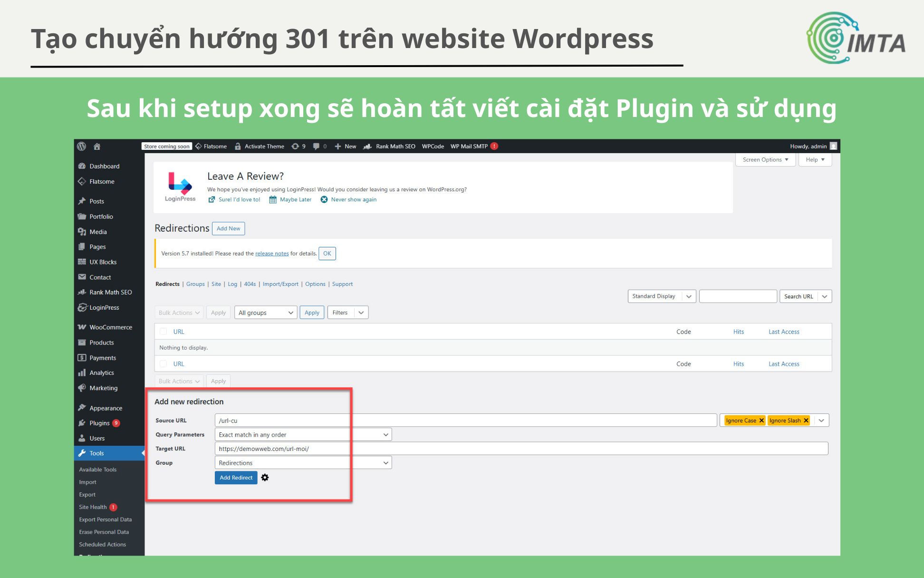The height and width of the screenshot is (578, 924).
Task: Dismiss review with Never show again icon
Action: (x=324, y=200)
